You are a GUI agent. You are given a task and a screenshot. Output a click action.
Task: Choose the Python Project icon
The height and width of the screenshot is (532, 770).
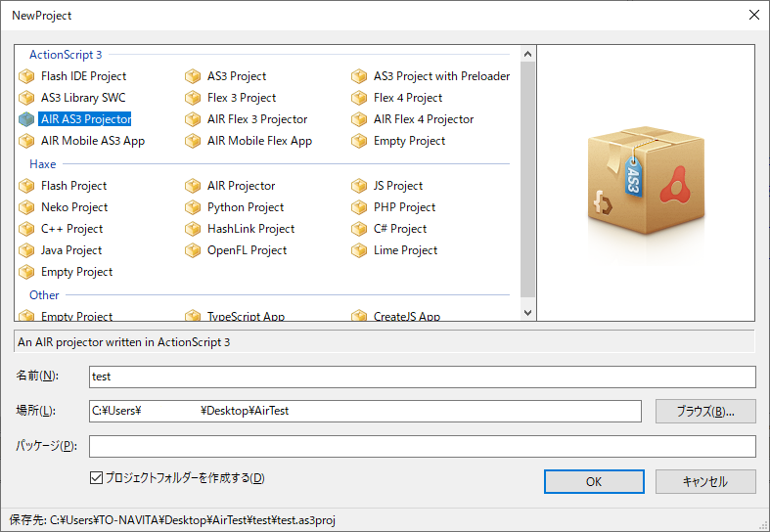point(193,207)
